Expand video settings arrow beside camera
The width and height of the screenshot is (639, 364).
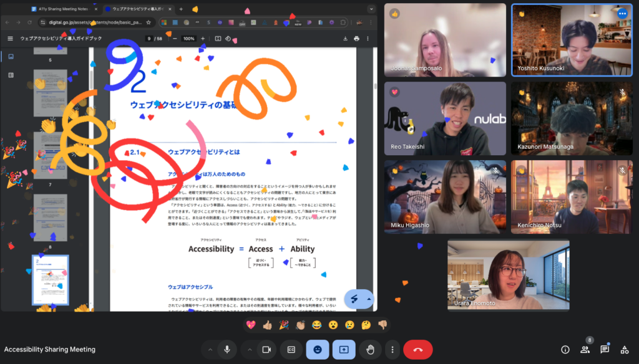tap(248, 350)
